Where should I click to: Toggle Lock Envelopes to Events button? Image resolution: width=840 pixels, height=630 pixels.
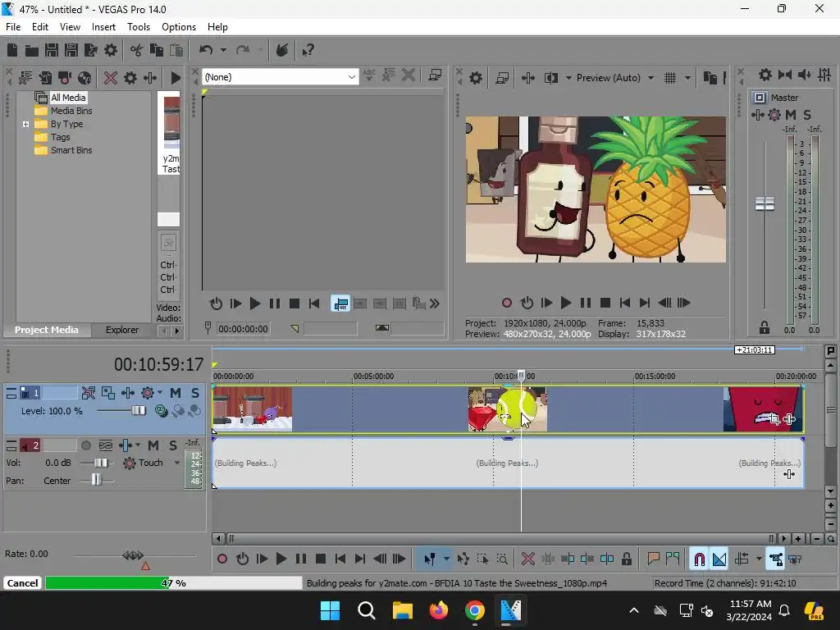[776, 559]
